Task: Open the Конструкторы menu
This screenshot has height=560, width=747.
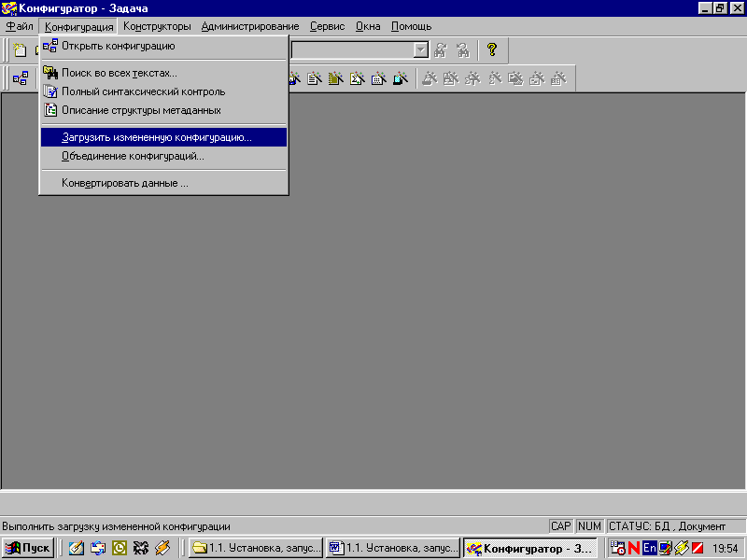Action: tap(157, 26)
